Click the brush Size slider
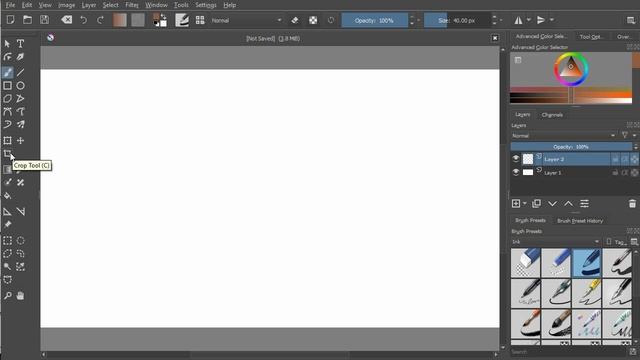This screenshot has height=360, width=640. 457,20
